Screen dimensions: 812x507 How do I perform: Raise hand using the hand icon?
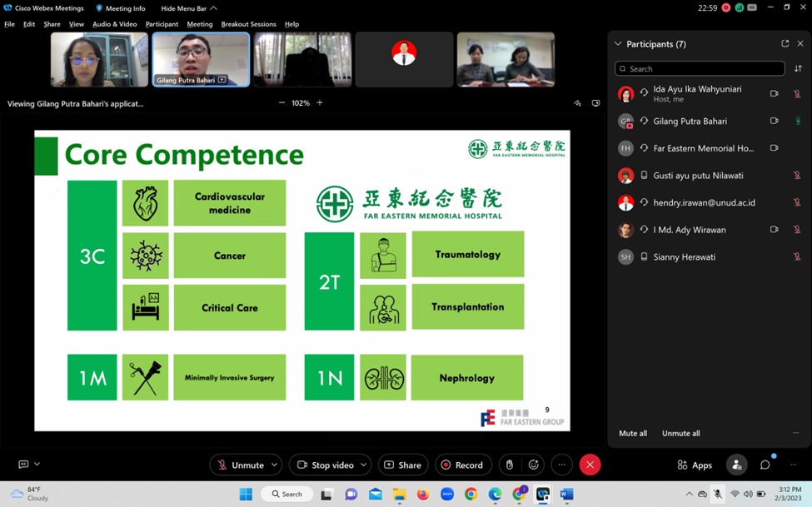pos(510,465)
